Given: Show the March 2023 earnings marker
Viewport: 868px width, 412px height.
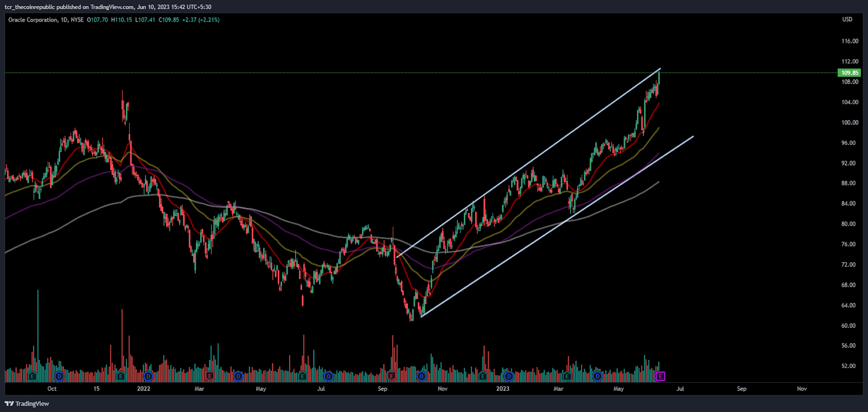Looking at the screenshot, I should pyautogui.click(x=567, y=376).
